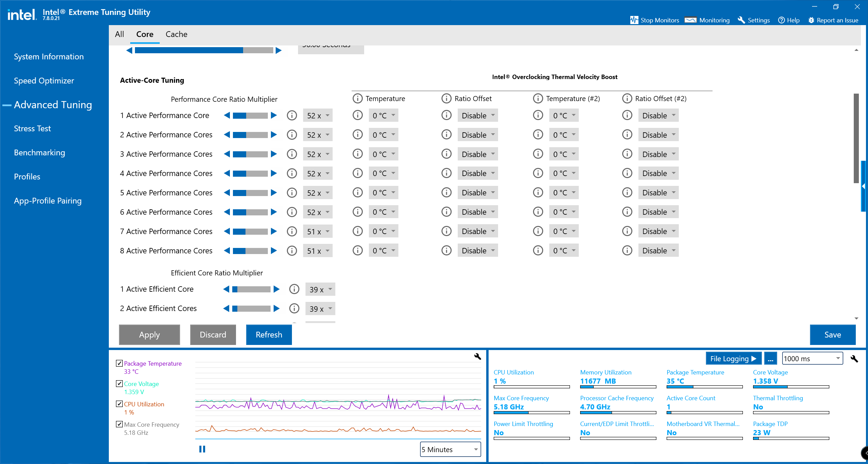Click info icon next to Temperature header

357,99
